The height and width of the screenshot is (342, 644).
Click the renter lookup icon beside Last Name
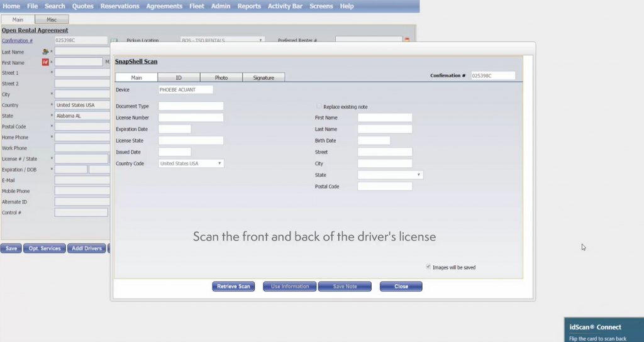[x=45, y=52]
